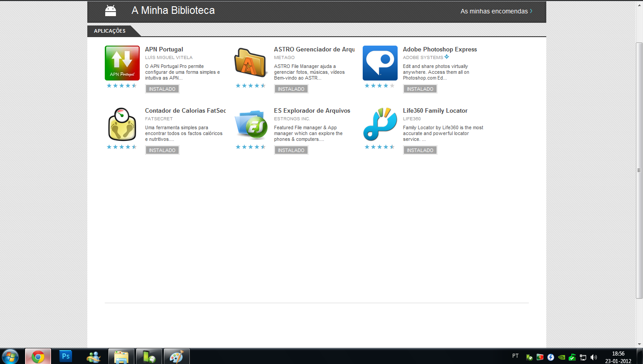The image size is (643, 364).
Task: Open Windows Explorer from the taskbar
Action: click(121, 356)
